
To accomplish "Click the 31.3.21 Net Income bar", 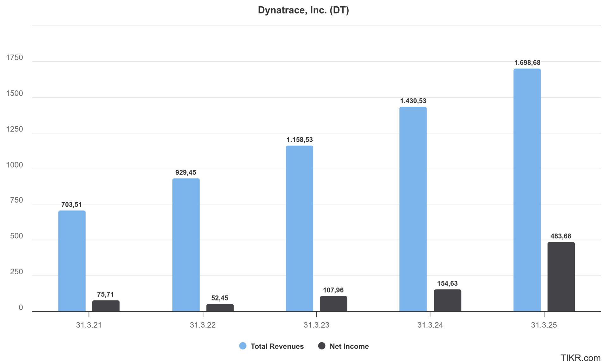I will click(106, 306).
